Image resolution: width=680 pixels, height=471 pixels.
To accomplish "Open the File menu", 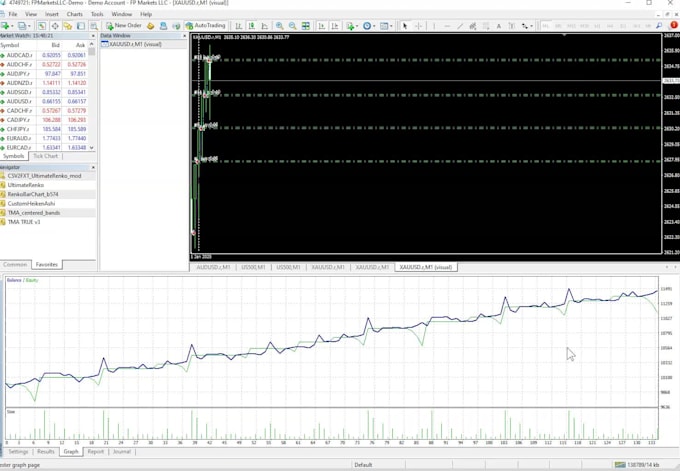I will (13, 14).
